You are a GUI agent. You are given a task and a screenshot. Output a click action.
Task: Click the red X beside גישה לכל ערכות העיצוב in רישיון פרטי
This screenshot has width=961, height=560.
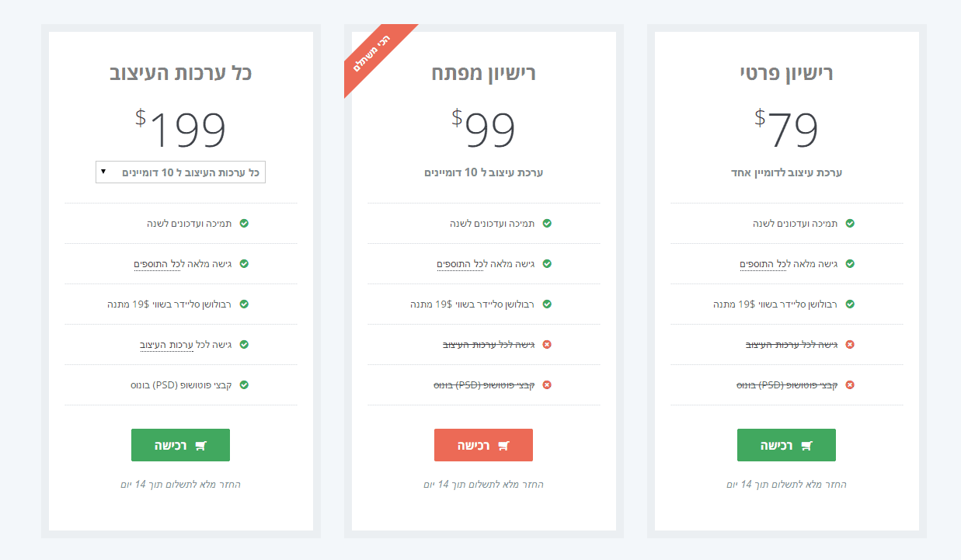coord(850,345)
